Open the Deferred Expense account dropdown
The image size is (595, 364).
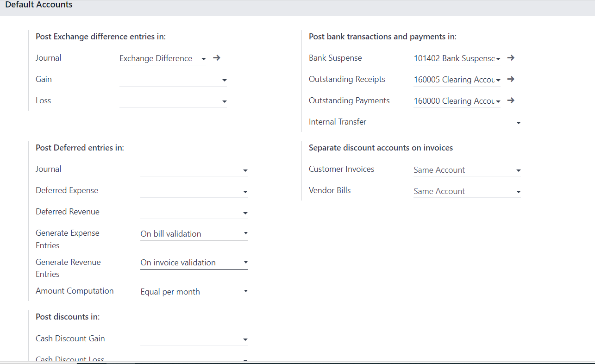(245, 191)
